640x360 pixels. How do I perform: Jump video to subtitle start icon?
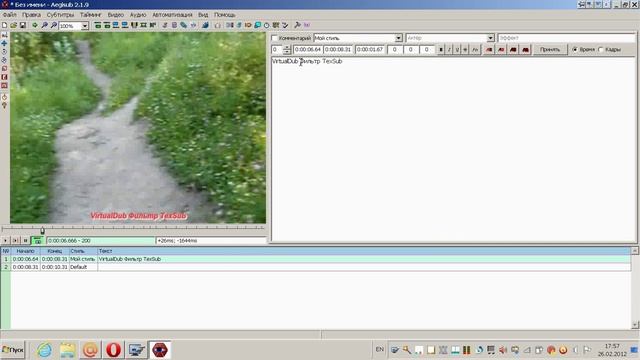click(98, 25)
